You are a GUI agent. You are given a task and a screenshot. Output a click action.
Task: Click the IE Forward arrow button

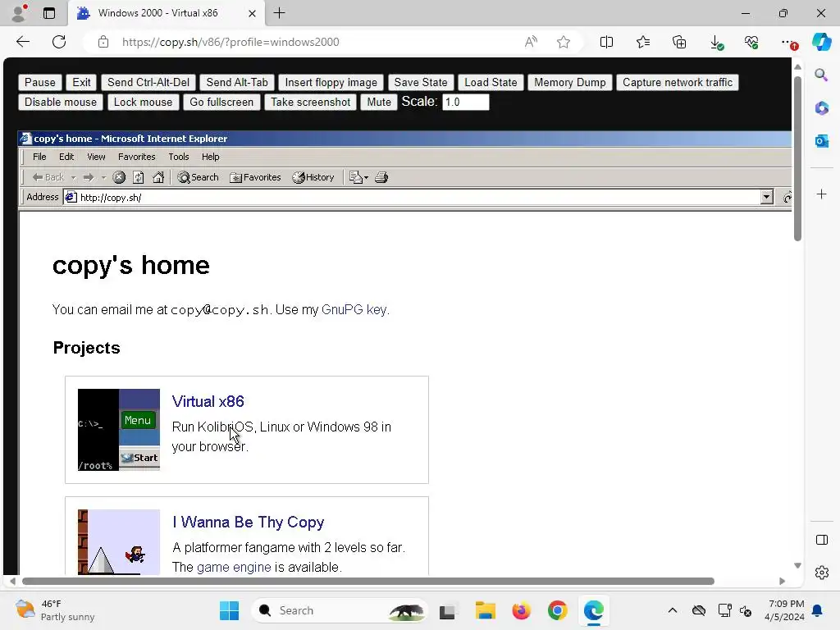pyautogui.click(x=89, y=177)
